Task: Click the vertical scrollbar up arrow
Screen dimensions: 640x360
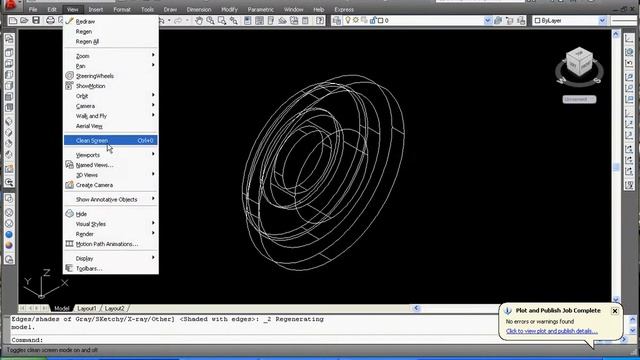Action: 616,34
